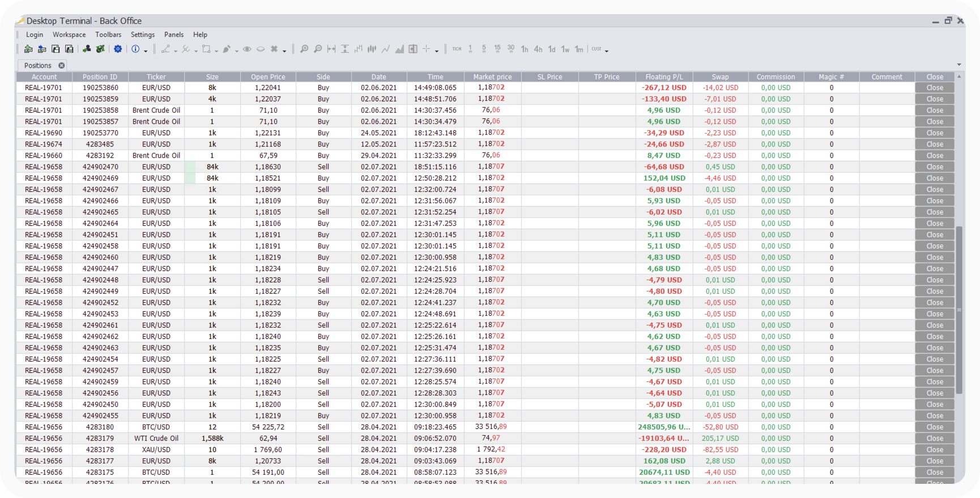Sort by the Floating P/L column header
Viewport: 980px width, 498px height.
(x=664, y=77)
